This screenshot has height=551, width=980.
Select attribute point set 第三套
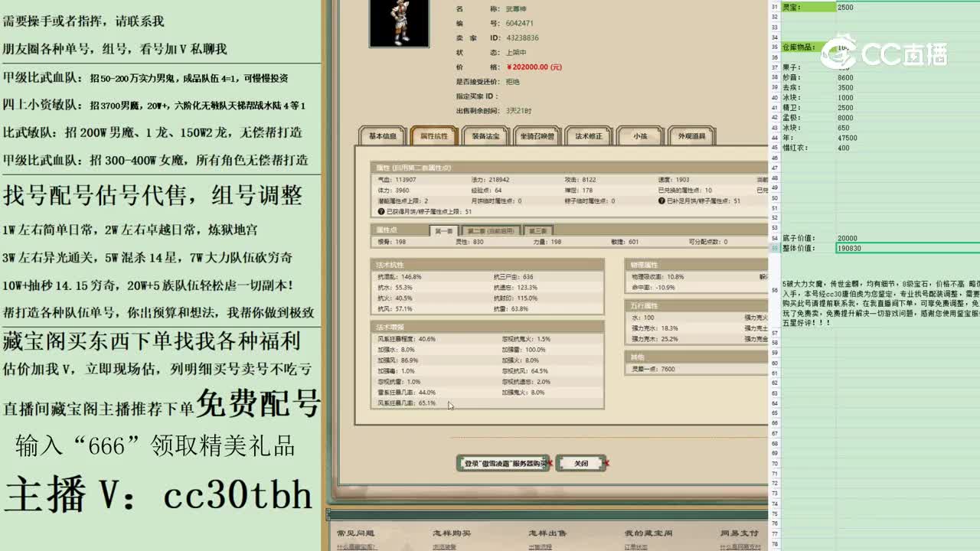point(537,230)
